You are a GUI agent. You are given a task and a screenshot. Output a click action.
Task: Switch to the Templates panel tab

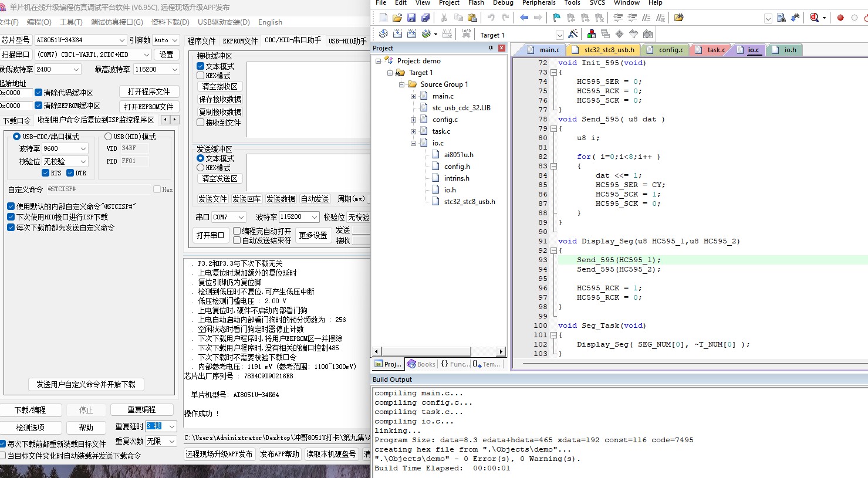(x=487, y=364)
